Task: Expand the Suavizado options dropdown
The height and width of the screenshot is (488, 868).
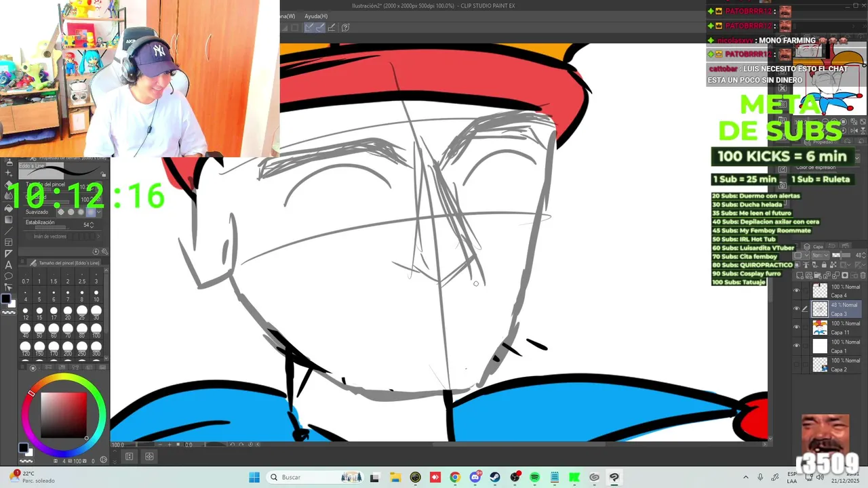Action: [99, 211]
